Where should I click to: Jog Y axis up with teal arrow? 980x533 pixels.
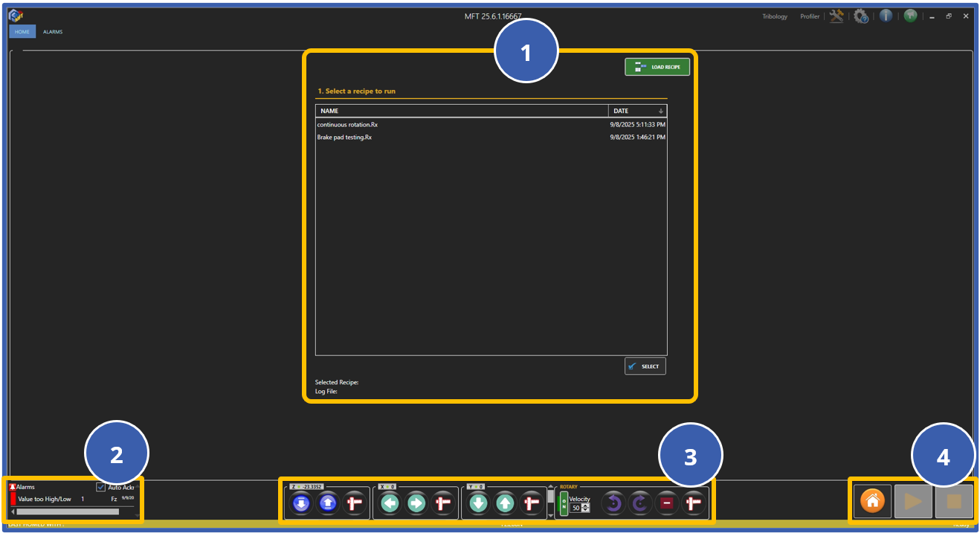click(x=504, y=503)
